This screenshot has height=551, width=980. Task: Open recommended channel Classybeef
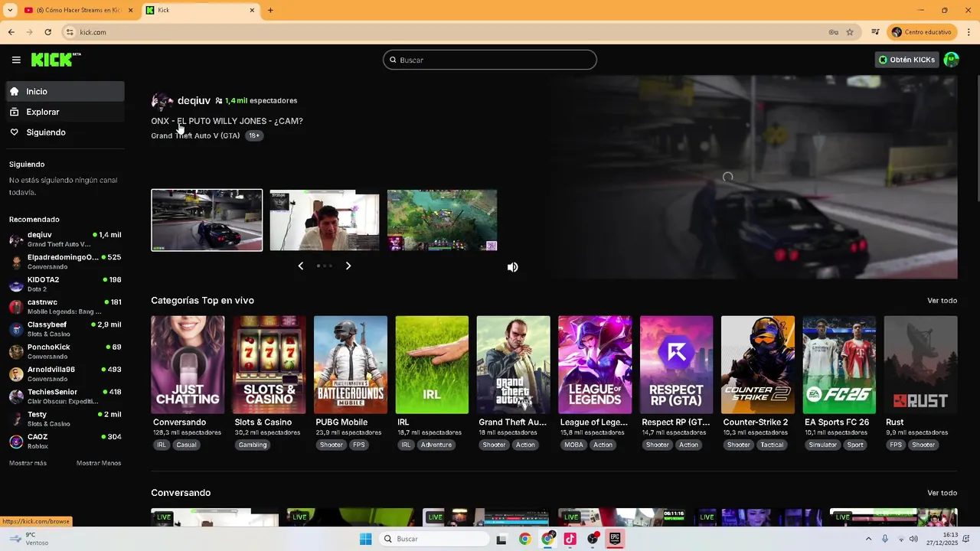[x=65, y=329]
